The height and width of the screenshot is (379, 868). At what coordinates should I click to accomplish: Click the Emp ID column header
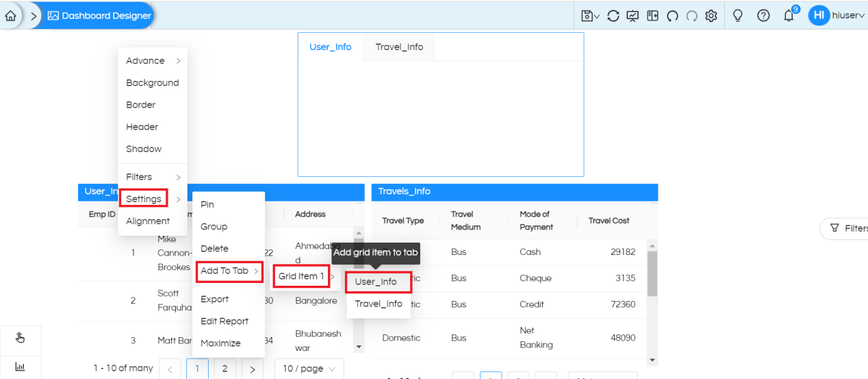[x=101, y=214]
